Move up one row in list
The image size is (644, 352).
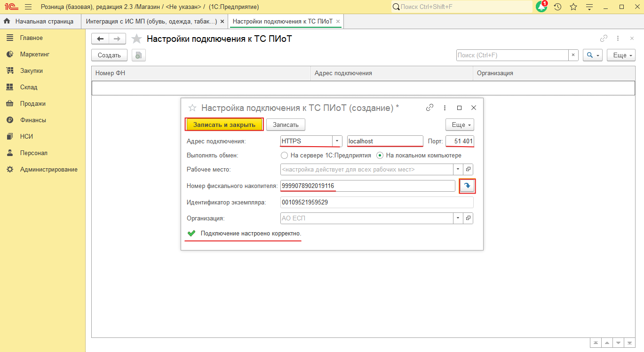(x=607, y=343)
